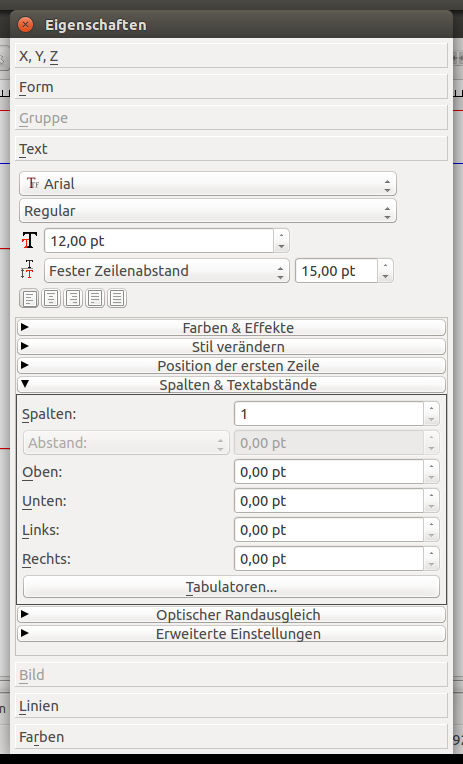Expand the Stil verändern section
This screenshot has width=463, height=764.
tap(232, 346)
